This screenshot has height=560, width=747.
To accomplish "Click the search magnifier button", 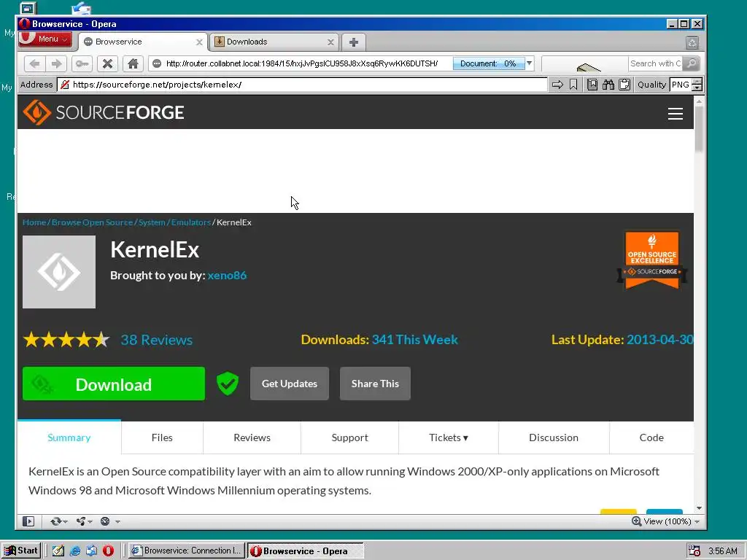I will coord(691,63).
